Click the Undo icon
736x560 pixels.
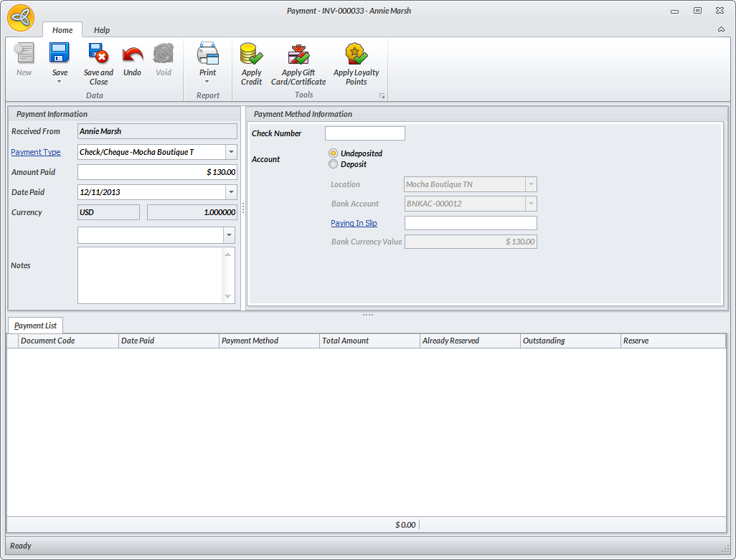point(132,54)
